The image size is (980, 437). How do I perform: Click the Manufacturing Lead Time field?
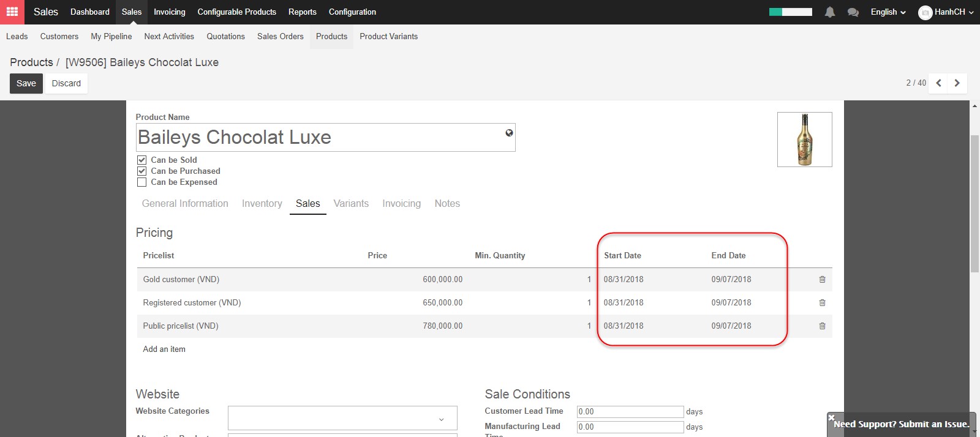[630, 427]
